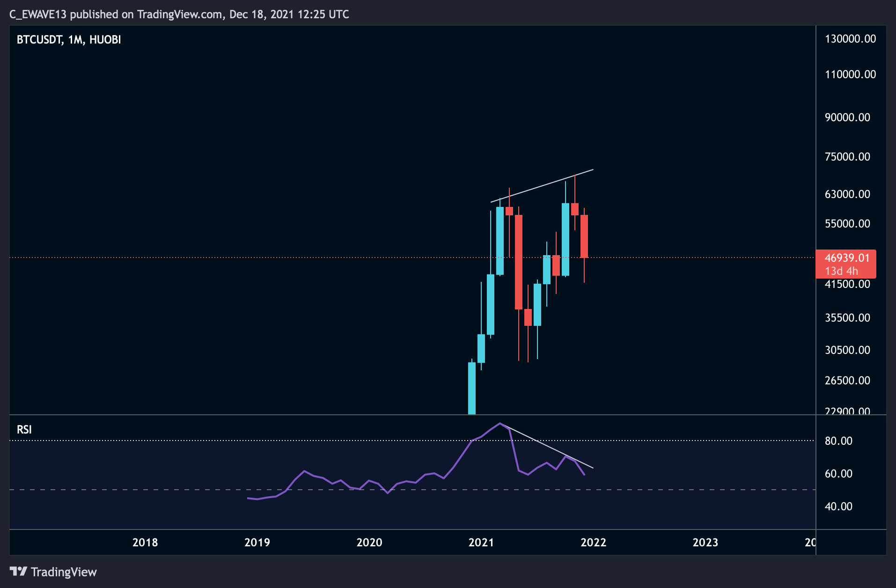The height and width of the screenshot is (588, 896).
Task: Click the 26500.00 price axis label
Action: [847, 381]
